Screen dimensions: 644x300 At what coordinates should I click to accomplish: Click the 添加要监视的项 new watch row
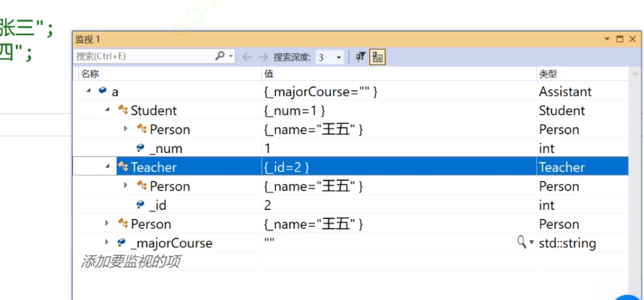click(130, 261)
